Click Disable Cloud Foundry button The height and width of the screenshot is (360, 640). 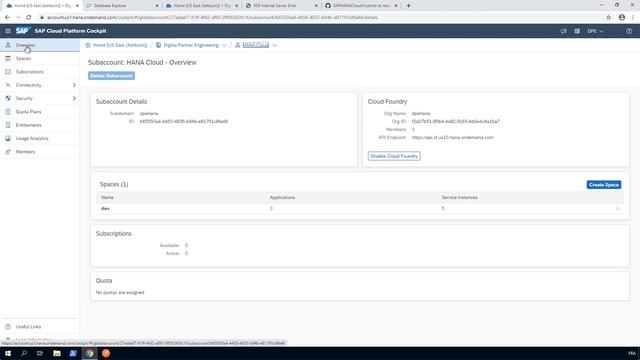tap(394, 156)
